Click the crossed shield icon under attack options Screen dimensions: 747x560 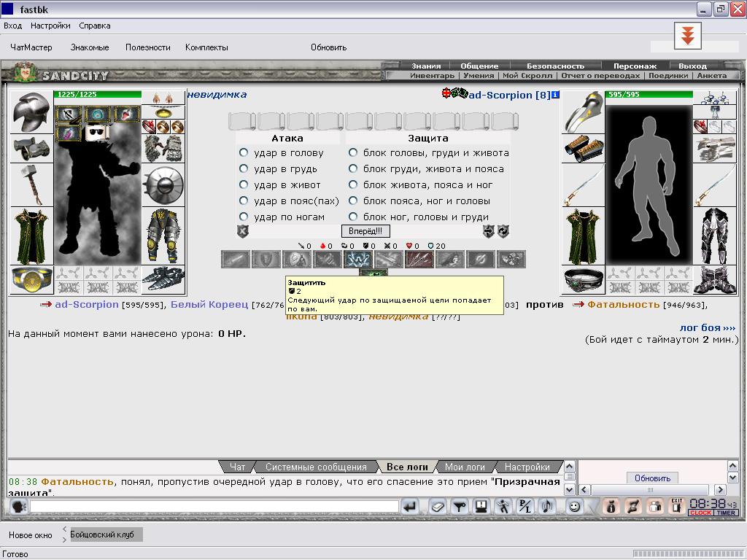point(243,231)
